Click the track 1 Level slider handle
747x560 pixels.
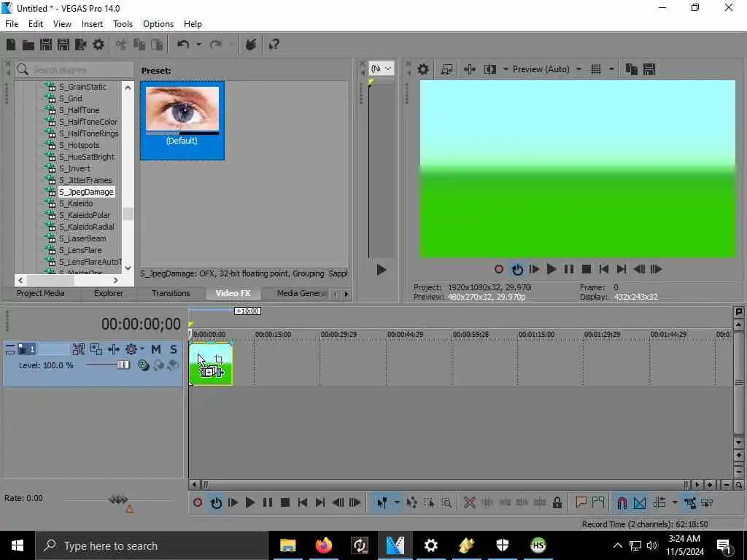(x=123, y=365)
